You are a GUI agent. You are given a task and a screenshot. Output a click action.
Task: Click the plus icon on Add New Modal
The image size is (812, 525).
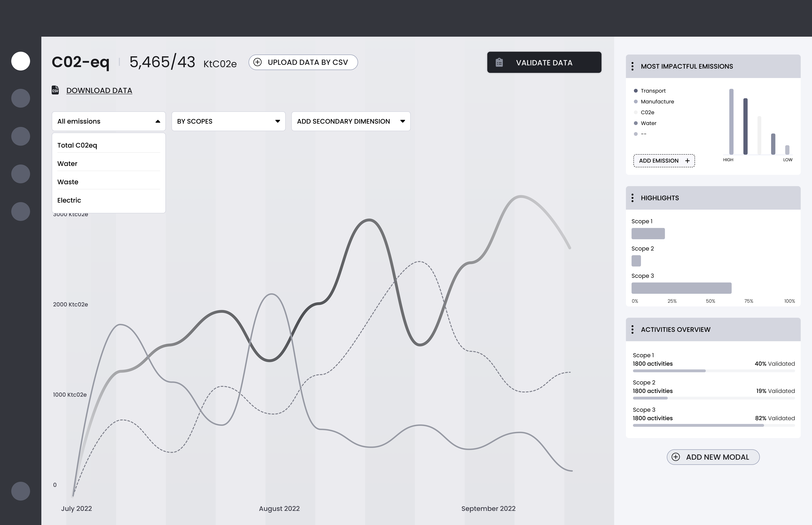click(x=676, y=457)
